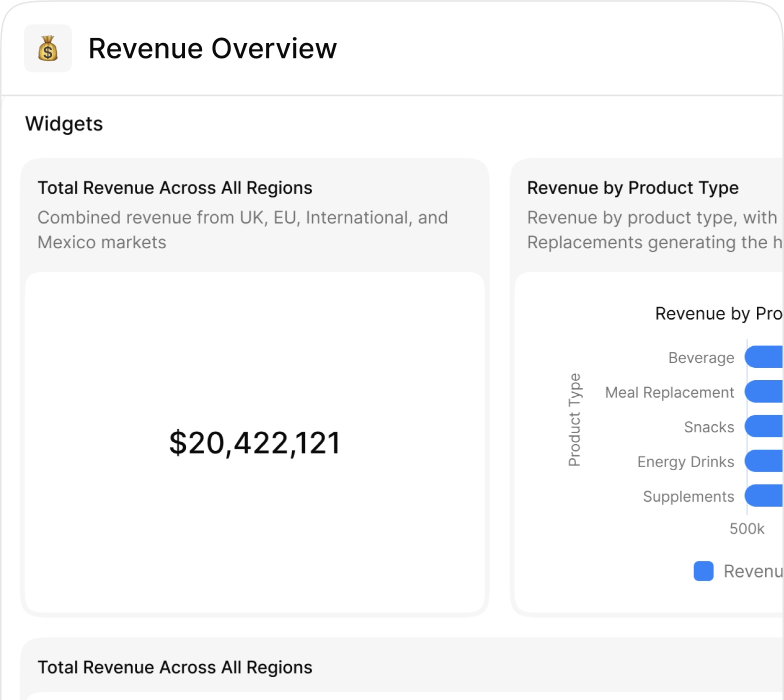Click the Meal Replacement bar
Screen dimensions: 784x700
[764, 391]
